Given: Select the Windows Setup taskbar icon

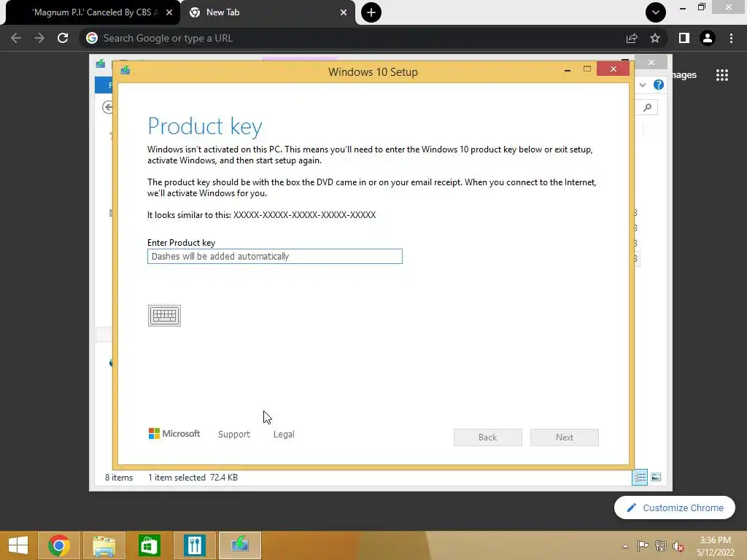Looking at the screenshot, I should click(239, 545).
